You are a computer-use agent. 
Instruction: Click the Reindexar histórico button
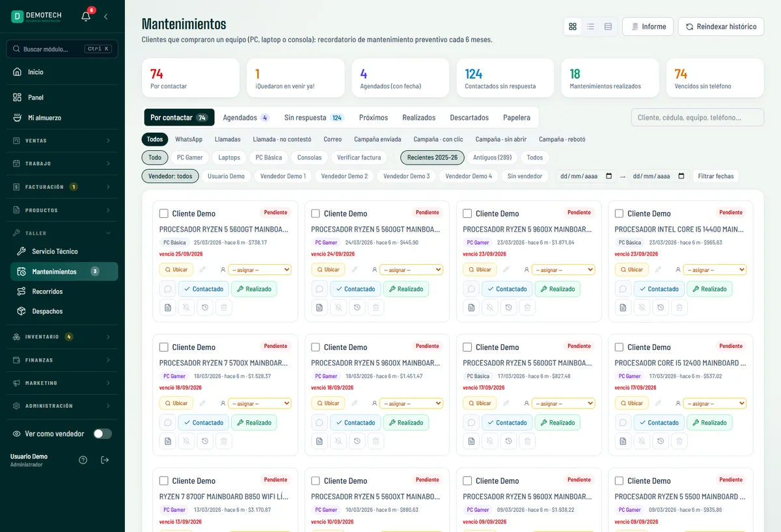coord(720,27)
